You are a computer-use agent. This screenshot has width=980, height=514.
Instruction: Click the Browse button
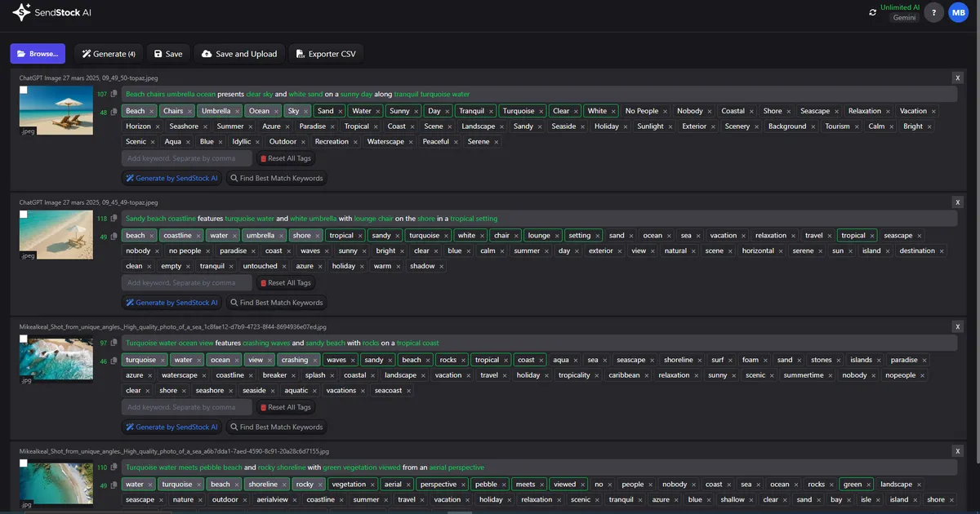tap(38, 54)
